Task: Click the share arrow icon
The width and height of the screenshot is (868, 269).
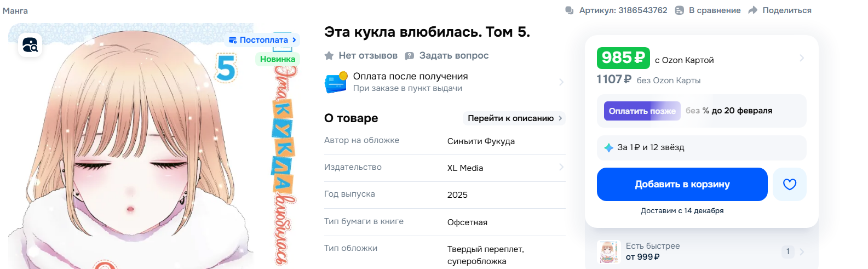Action: (753, 10)
